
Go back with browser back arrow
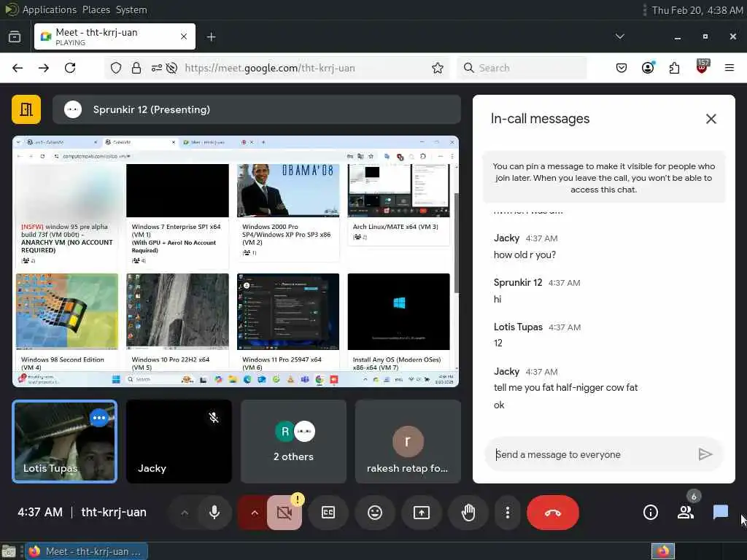(x=18, y=68)
